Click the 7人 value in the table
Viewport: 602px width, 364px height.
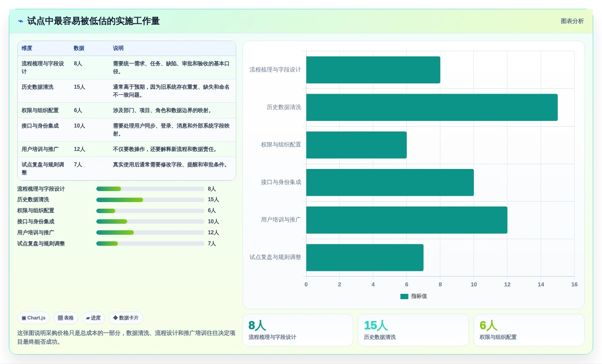(x=78, y=165)
